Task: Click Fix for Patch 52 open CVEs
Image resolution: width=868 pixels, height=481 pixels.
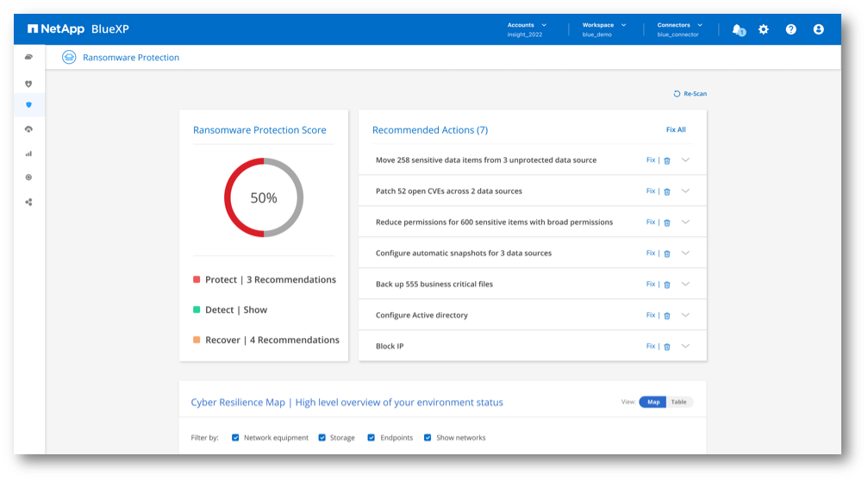Action: [x=651, y=191]
